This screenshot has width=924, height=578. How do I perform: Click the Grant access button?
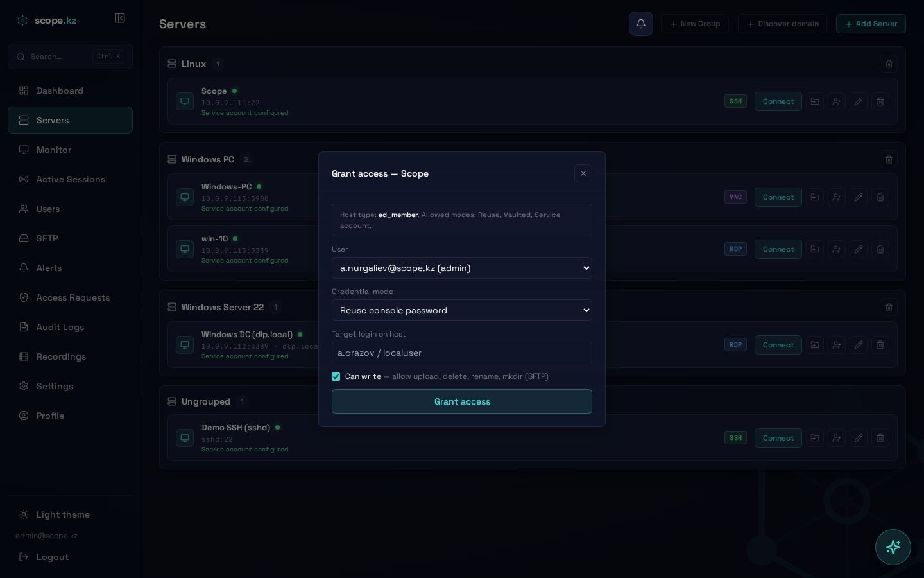click(x=462, y=401)
